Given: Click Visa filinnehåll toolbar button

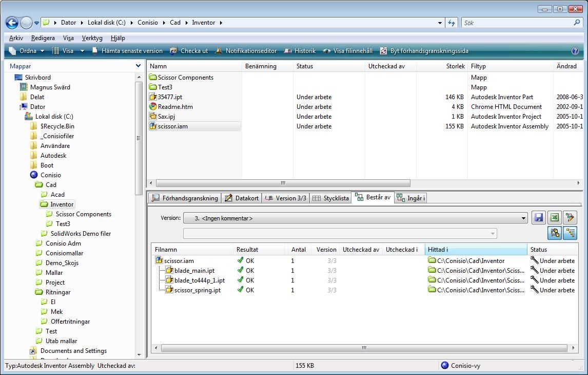Looking at the screenshot, I should point(348,51).
